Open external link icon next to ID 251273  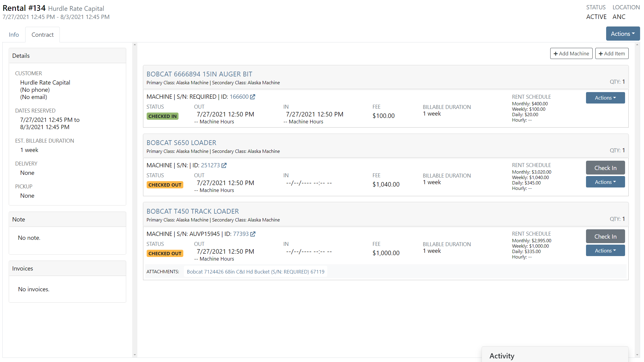coord(224,166)
